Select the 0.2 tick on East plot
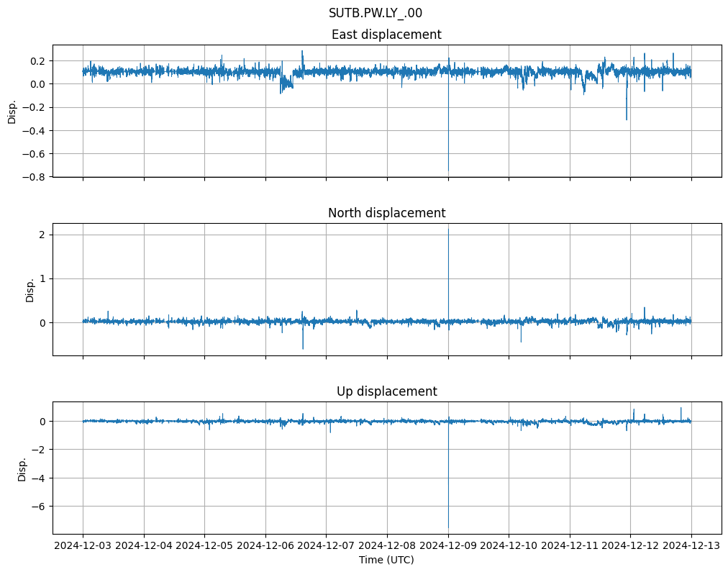 39,61
